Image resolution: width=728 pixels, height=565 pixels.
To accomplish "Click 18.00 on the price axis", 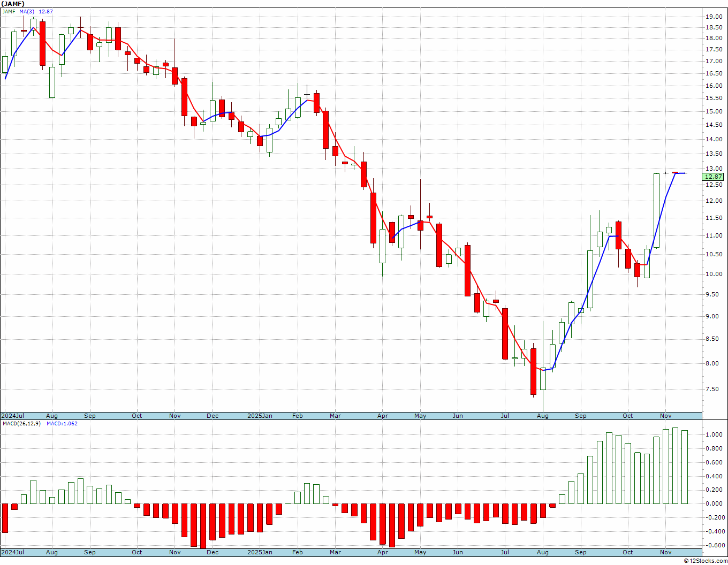I will [713, 38].
